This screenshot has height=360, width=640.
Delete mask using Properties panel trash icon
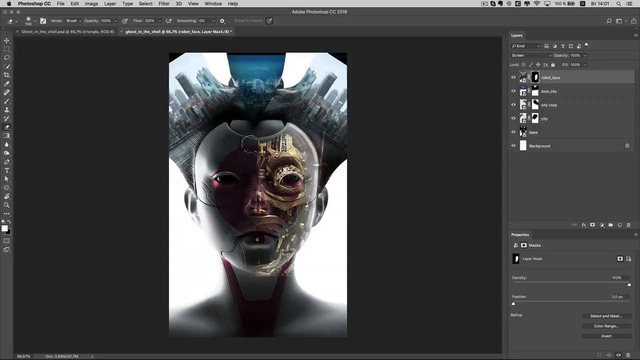628,355
